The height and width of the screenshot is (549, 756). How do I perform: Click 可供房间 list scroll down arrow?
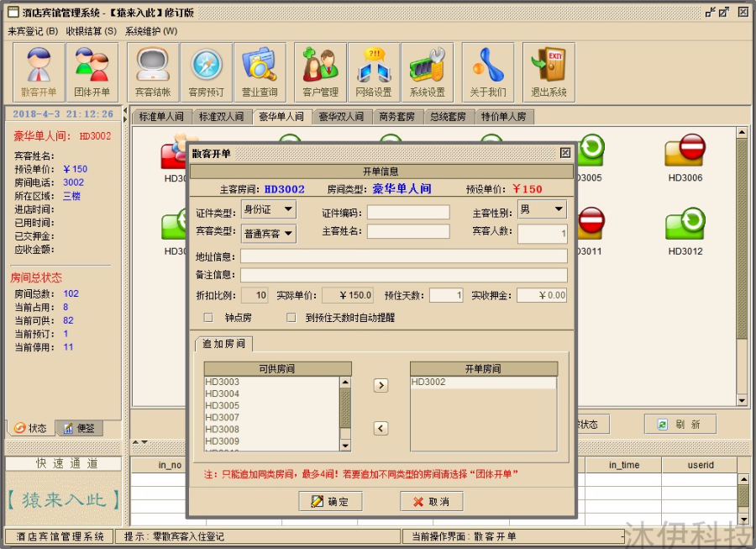pyautogui.click(x=345, y=446)
